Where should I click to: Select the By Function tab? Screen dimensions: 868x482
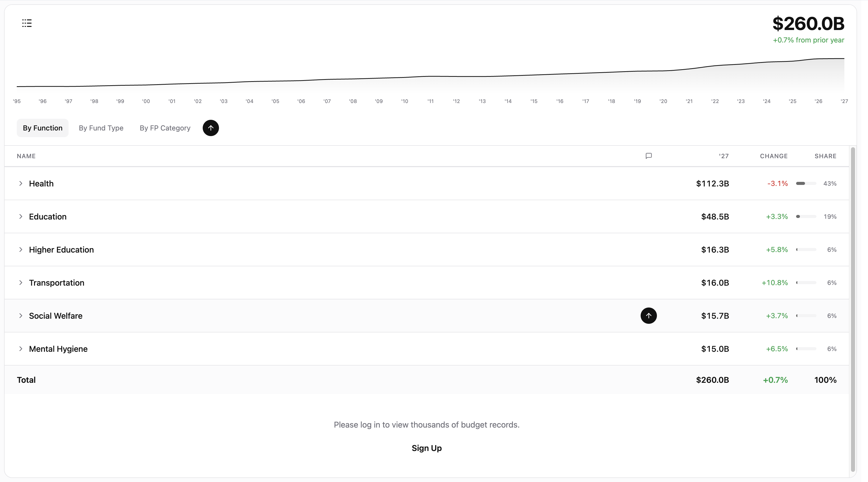point(42,128)
